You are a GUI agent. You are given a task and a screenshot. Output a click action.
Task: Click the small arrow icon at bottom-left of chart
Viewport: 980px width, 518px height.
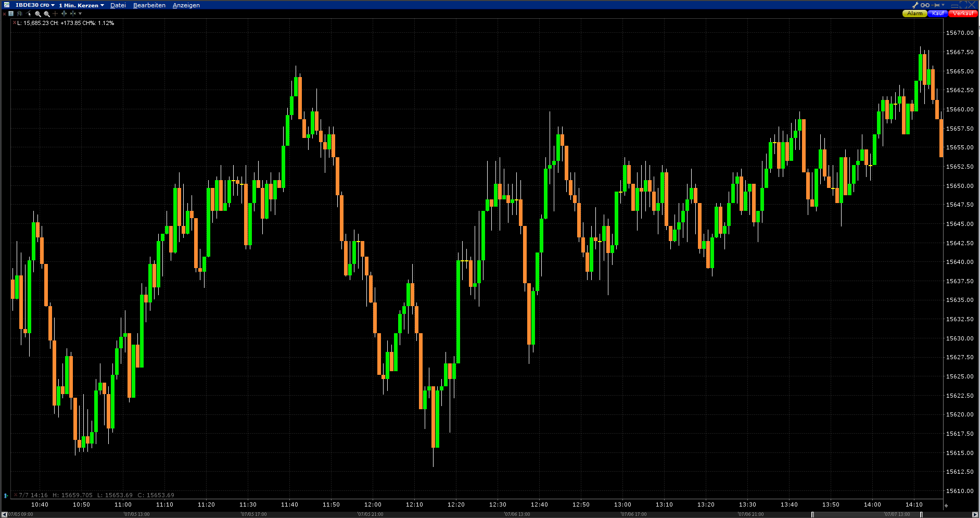click(x=6, y=495)
